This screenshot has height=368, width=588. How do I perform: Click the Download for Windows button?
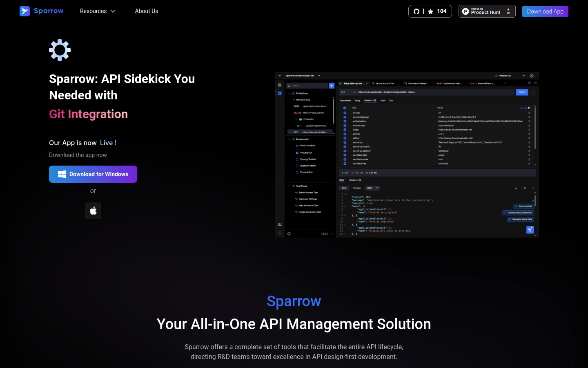click(x=93, y=174)
